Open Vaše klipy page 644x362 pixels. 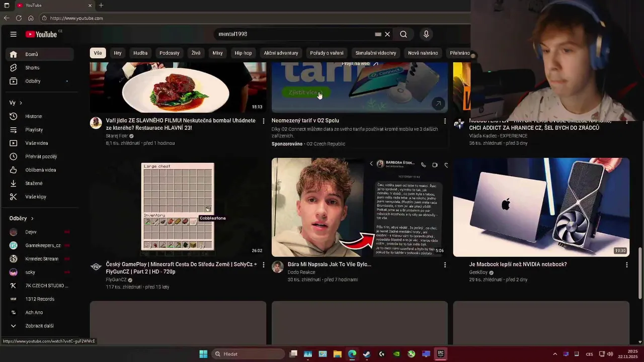40,197
